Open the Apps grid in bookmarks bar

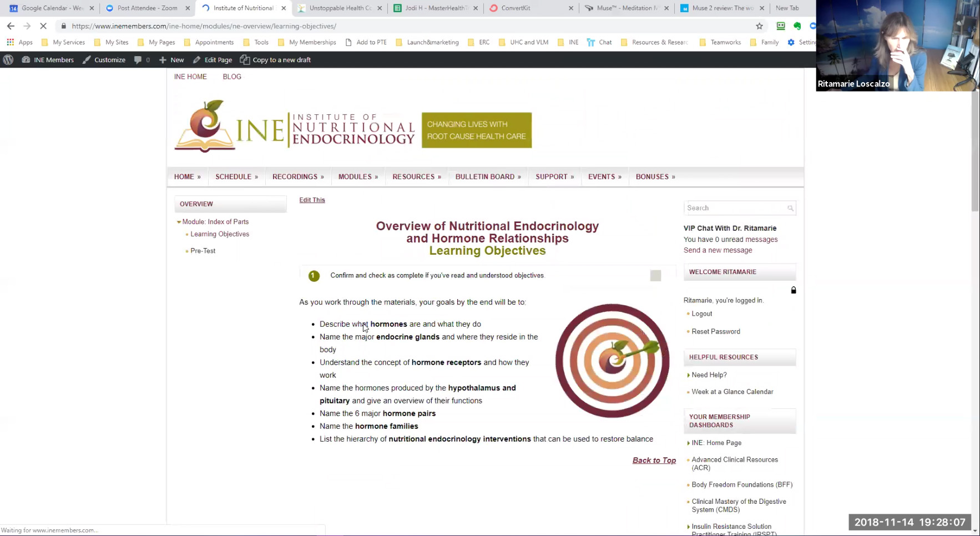pyautogui.click(x=19, y=42)
